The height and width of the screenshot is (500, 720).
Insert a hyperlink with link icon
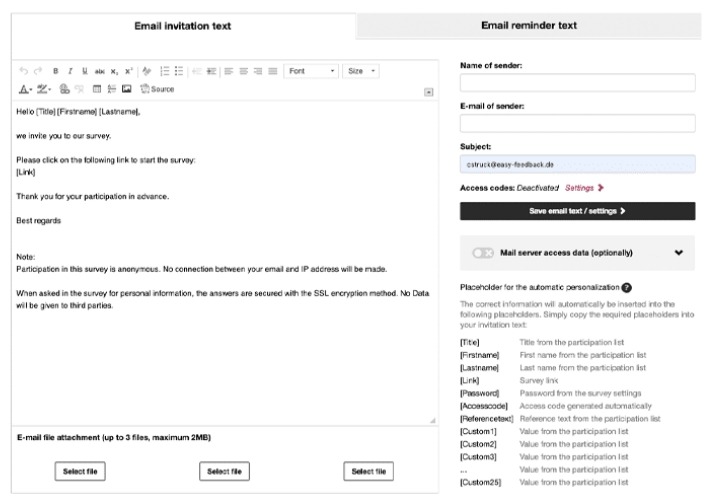click(x=65, y=89)
